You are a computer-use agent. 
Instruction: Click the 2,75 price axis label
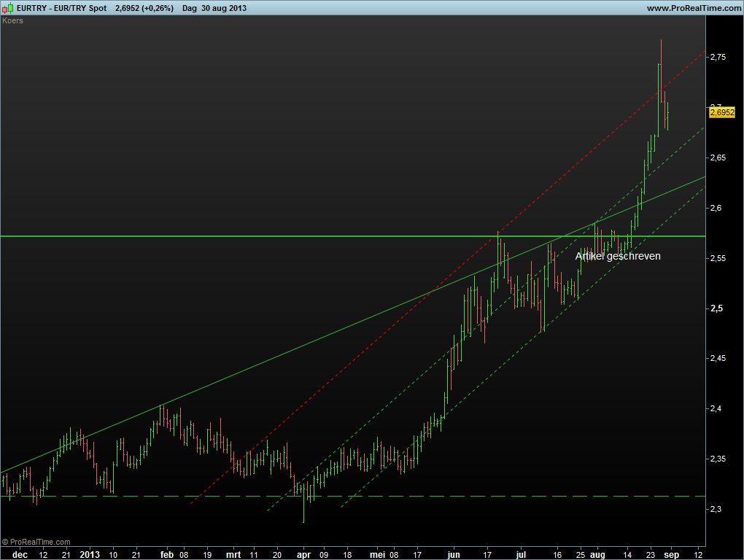717,57
